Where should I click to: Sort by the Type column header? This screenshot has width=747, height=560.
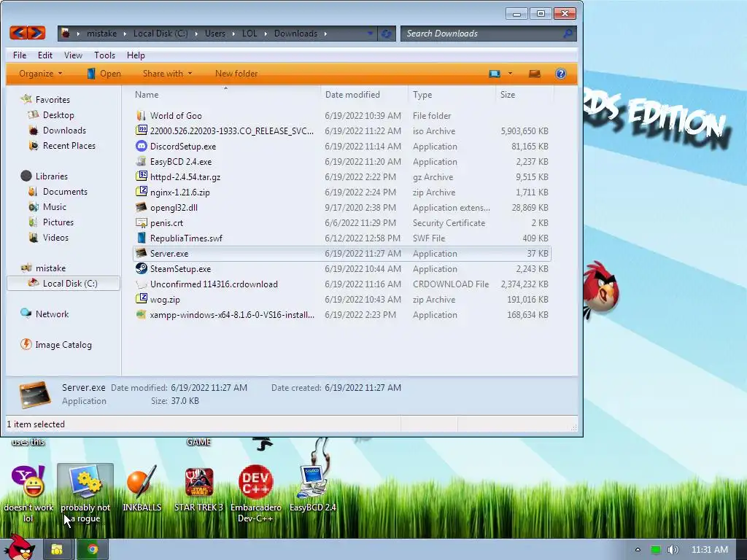coord(452,94)
